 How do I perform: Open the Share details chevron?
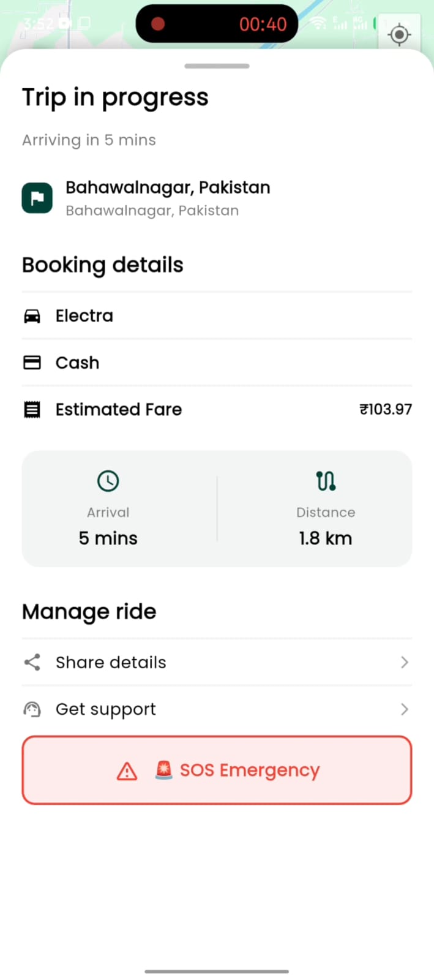[404, 662]
